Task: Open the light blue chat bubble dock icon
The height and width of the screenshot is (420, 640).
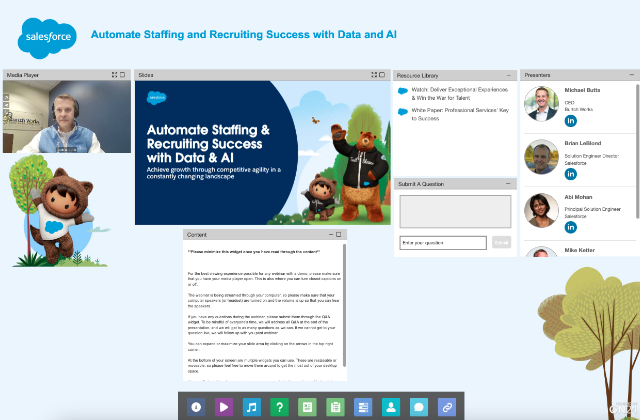Action: (x=419, y=407)
